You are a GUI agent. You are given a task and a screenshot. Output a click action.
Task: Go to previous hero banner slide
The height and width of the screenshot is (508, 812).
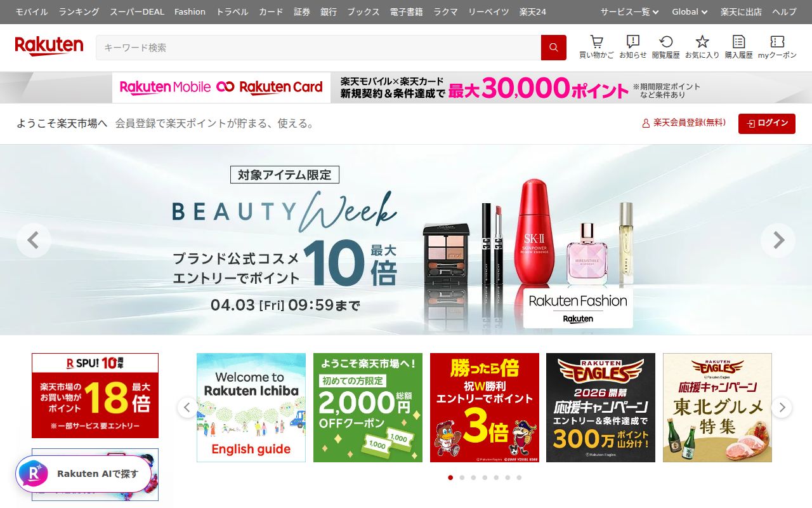34,240
